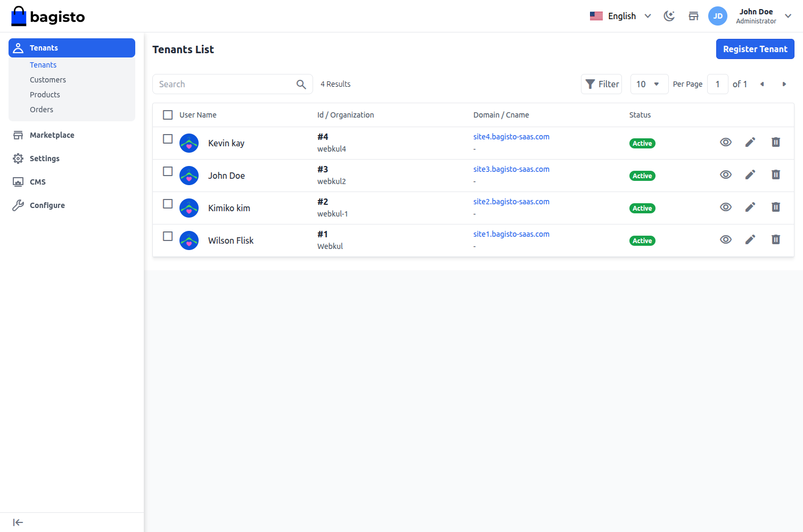Open the English language dropdown

[621, 16]
